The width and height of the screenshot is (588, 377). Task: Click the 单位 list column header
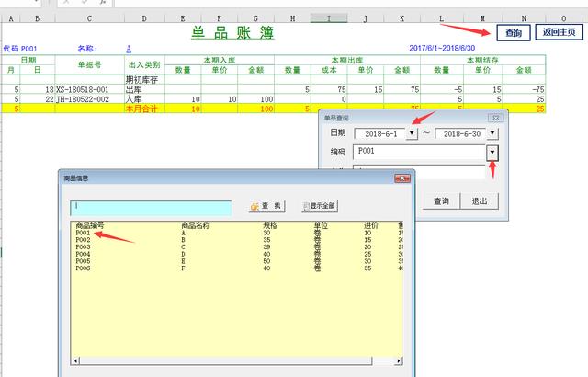[x=321, y=225]
